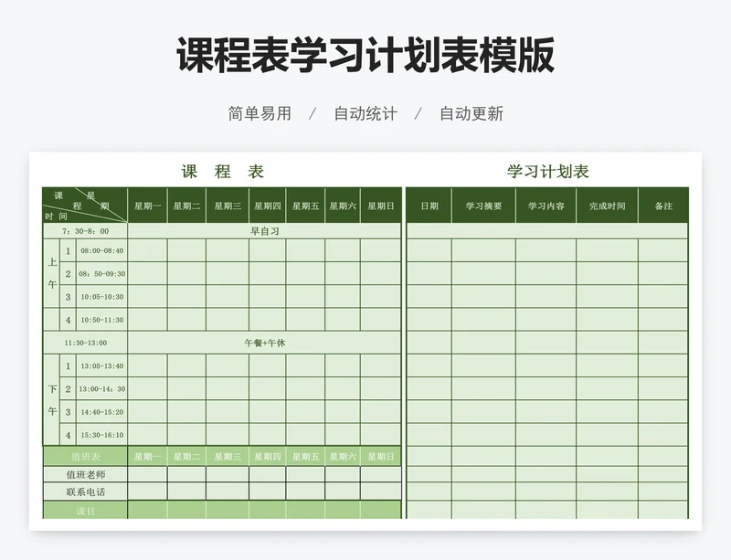The image size is (731, 560).
Task: Select 星期日 in the 值班表 row
Action: [381, 457]
